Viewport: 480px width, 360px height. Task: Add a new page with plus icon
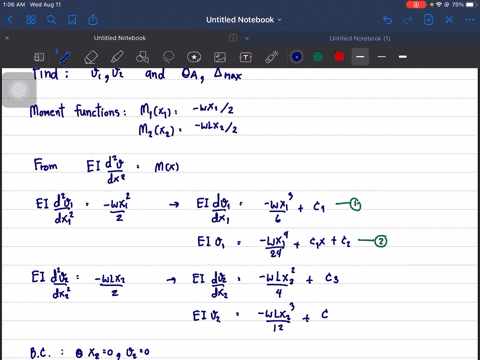429,20
